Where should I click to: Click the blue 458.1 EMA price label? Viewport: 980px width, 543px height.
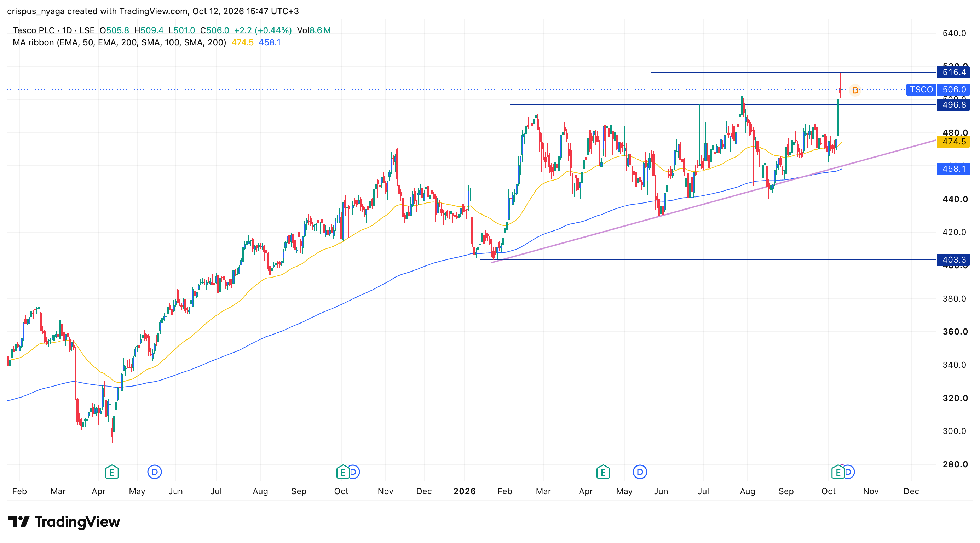954,168
